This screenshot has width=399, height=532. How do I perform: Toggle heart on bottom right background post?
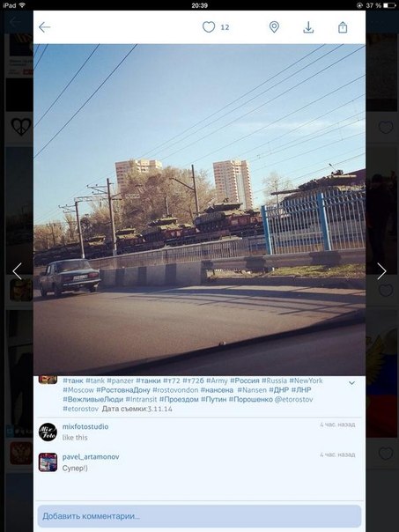(386, 454)
